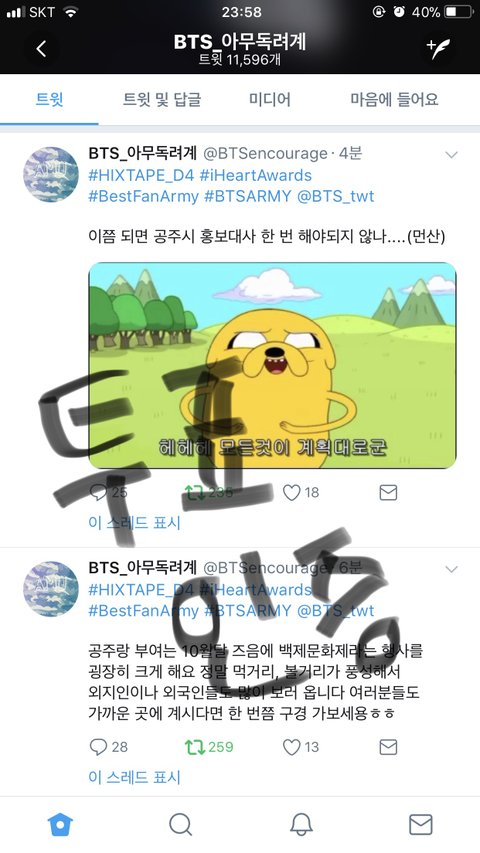480x853 pixels.
Task: Open the compose new tweet feather icon
Action: click(x=438, y=49)
